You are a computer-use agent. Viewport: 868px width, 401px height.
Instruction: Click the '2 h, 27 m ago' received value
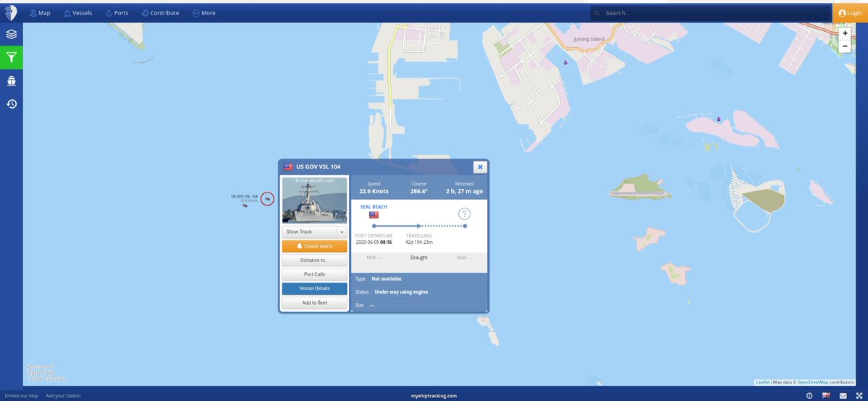tap(465, 191)
